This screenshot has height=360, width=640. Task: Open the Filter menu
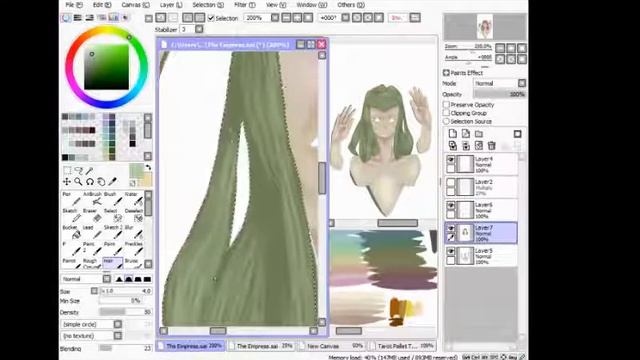click(244, 5)
